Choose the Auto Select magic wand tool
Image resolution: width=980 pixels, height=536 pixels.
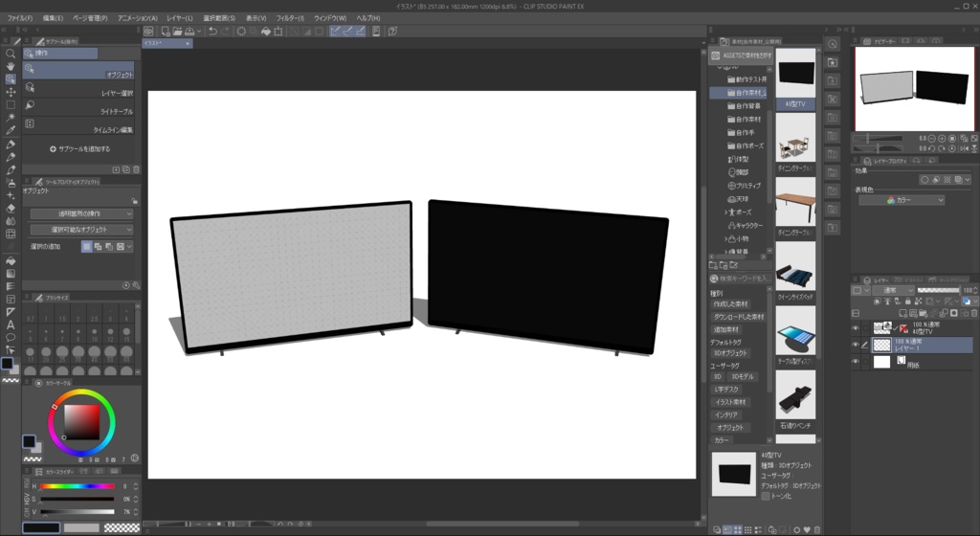pyautogui.click(x=11, y=118)
